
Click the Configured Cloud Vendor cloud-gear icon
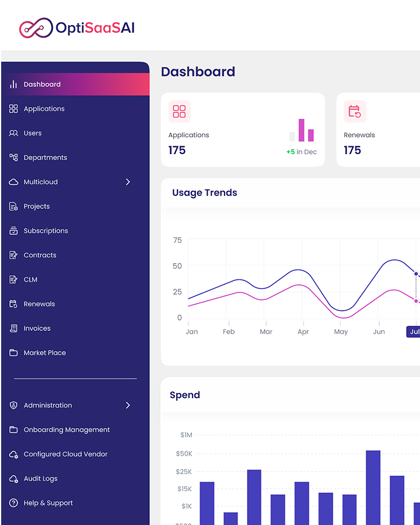click(13, 454)
